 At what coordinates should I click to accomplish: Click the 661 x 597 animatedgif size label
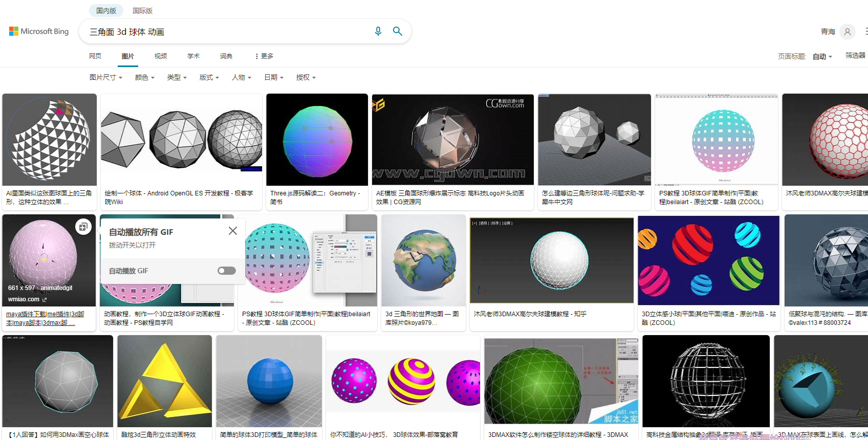tap(40, 288)
